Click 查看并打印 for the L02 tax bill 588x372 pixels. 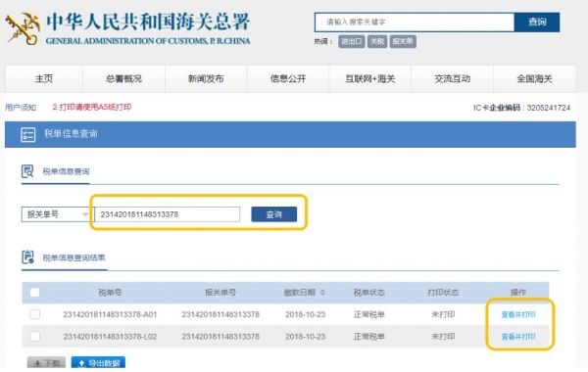tap(518, 337)
